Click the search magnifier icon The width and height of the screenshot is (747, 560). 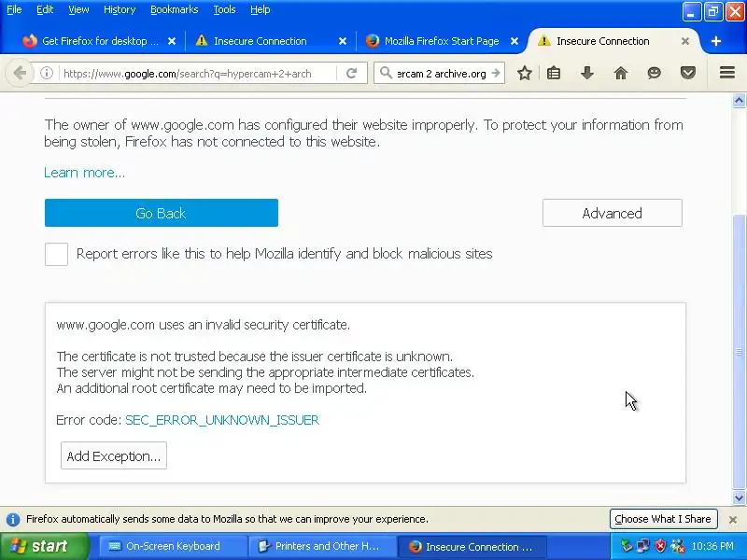pos(386,73)
